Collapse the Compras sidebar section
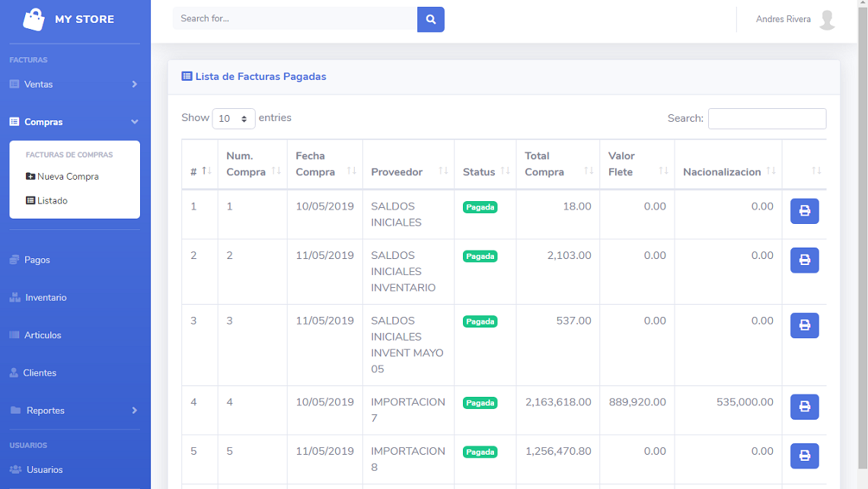This screenshot has width=868, height=489. 74,122
